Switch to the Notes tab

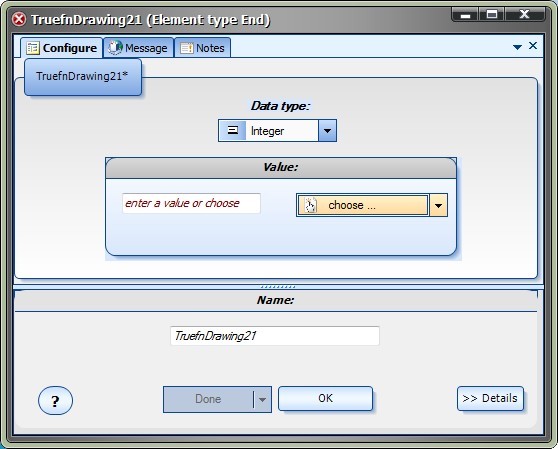(x=202, y=48)
